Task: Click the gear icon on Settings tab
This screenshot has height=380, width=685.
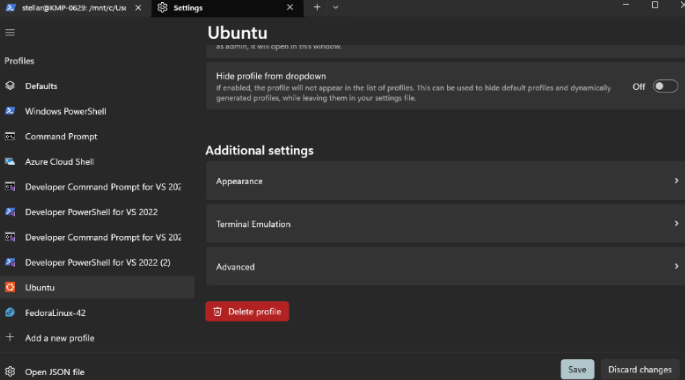Action: coord(162,7)
